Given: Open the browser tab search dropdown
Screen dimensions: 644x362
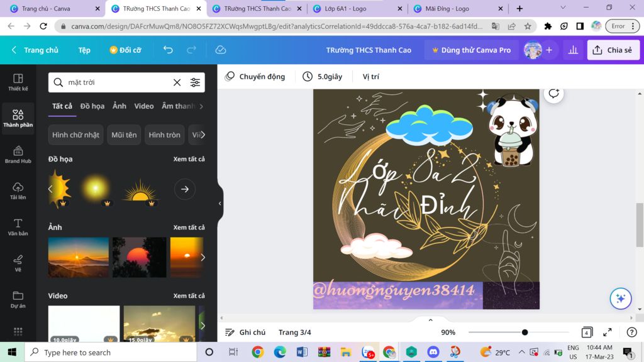Looking at the screenshot, I should 563,8.
